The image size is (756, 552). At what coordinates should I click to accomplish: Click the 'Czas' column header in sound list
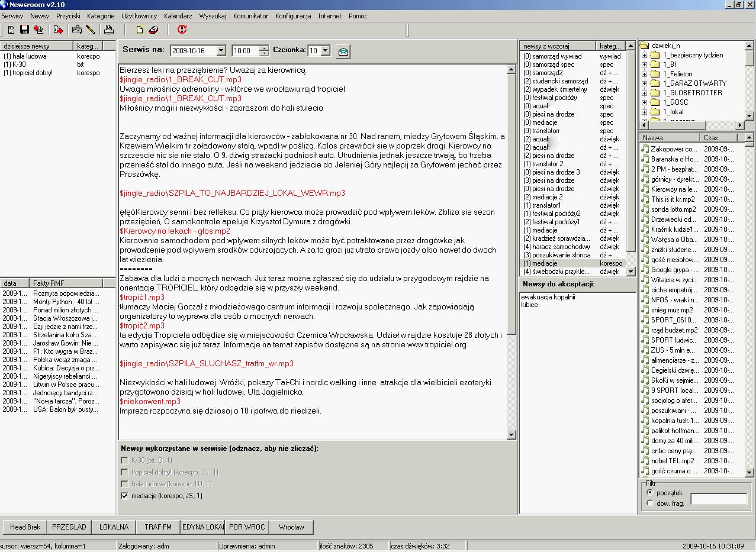click(x=720, y=137)
